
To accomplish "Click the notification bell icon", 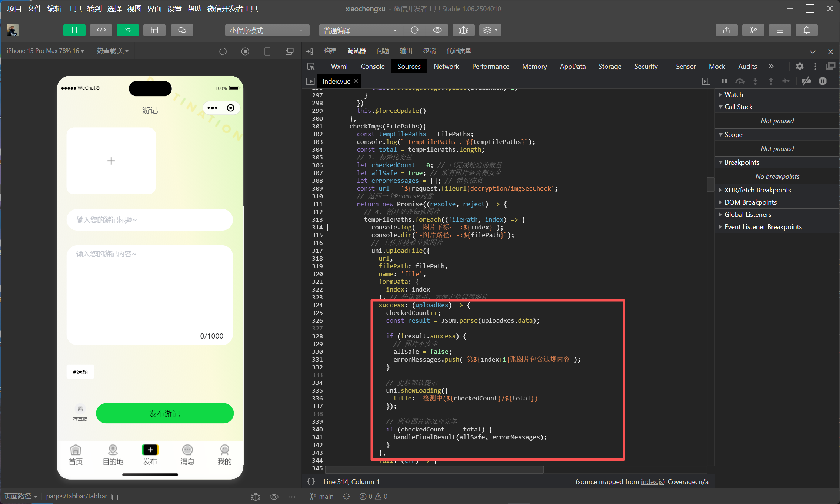I will [x=806, y=30].
